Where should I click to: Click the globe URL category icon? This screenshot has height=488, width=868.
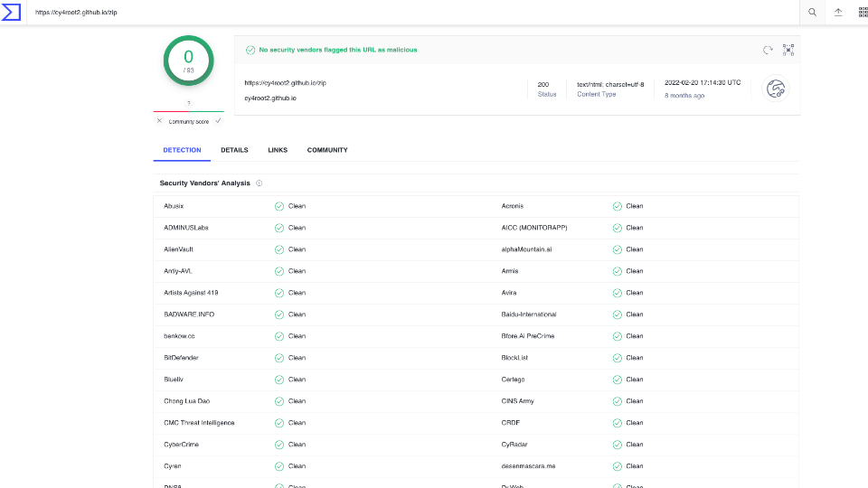pyautogui.click(x=776, y=89)
